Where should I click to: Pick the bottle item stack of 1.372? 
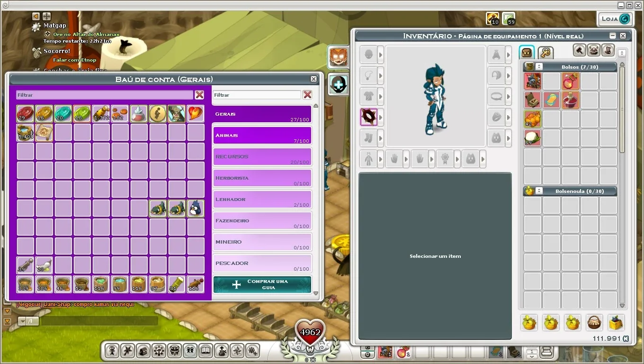point(101,114)
